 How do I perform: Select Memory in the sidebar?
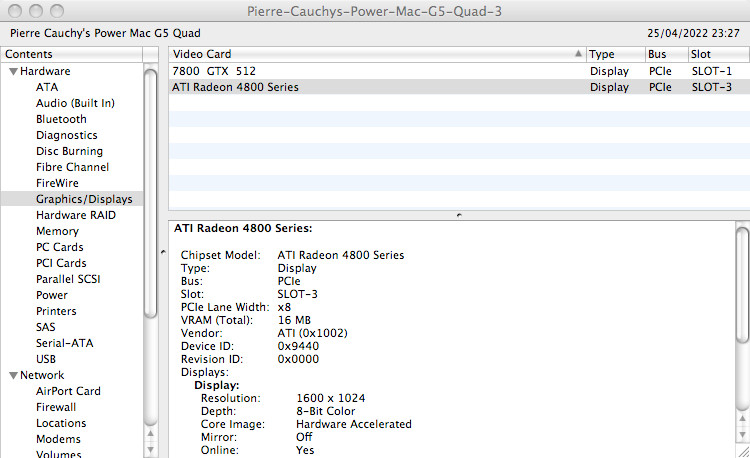tap(57, 231)
